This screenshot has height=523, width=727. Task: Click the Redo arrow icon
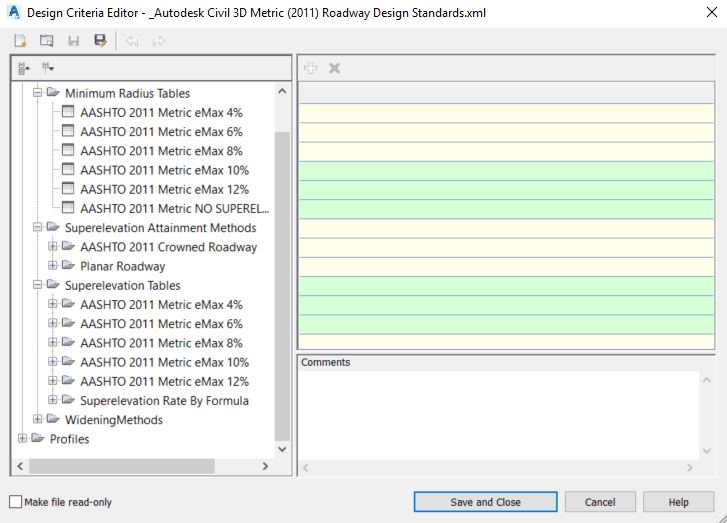tap(159, 41)
